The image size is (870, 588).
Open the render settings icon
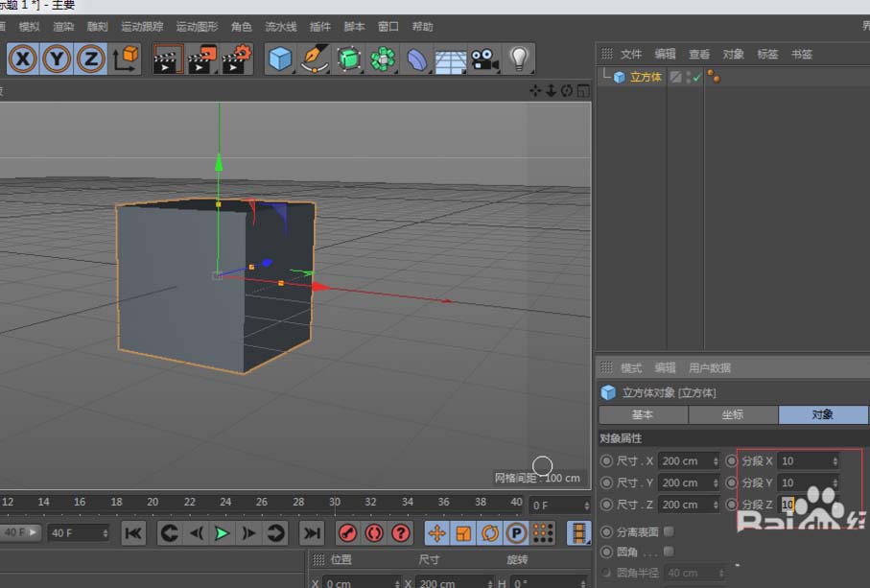[x=237, y=59]
